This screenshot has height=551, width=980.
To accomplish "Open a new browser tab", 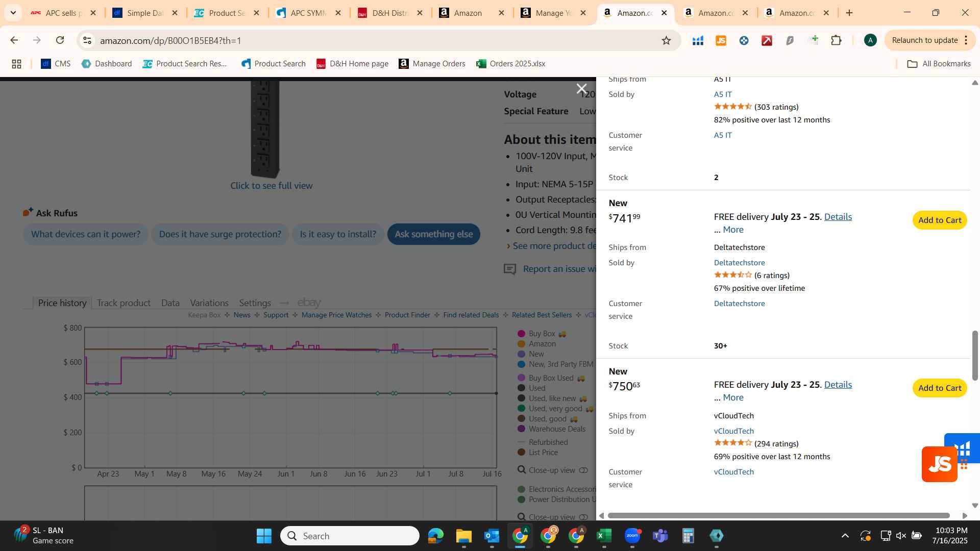I will (849, 13).
